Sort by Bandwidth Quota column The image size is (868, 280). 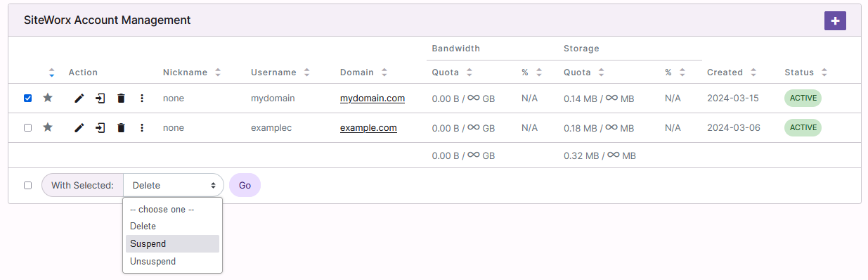tap(469, 72)
